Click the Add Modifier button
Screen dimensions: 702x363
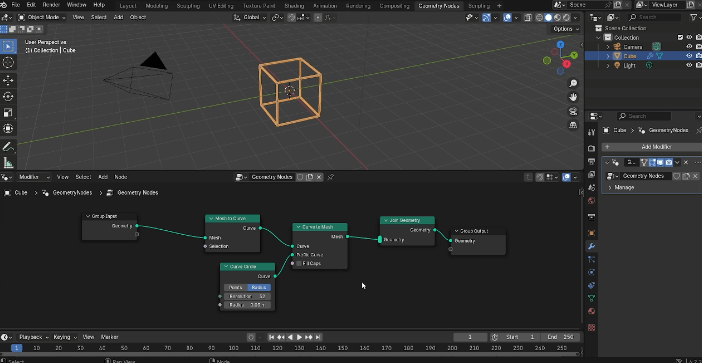(652, 147)
